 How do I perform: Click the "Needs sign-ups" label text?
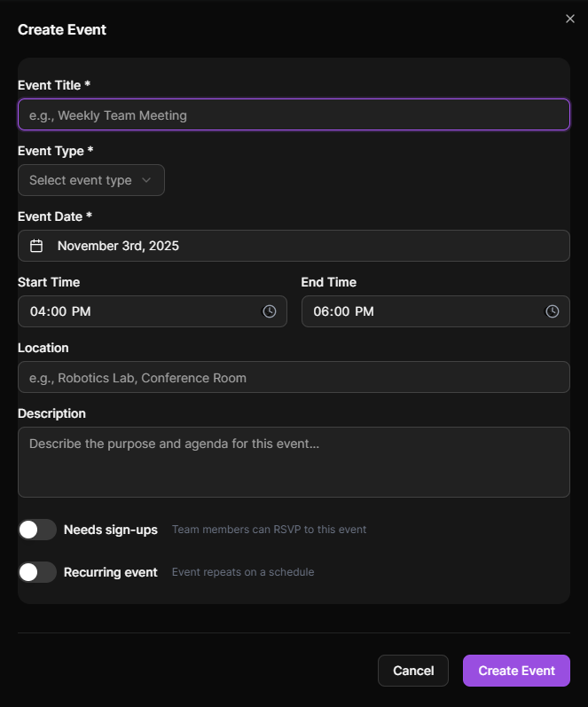[x=110, y=530]
